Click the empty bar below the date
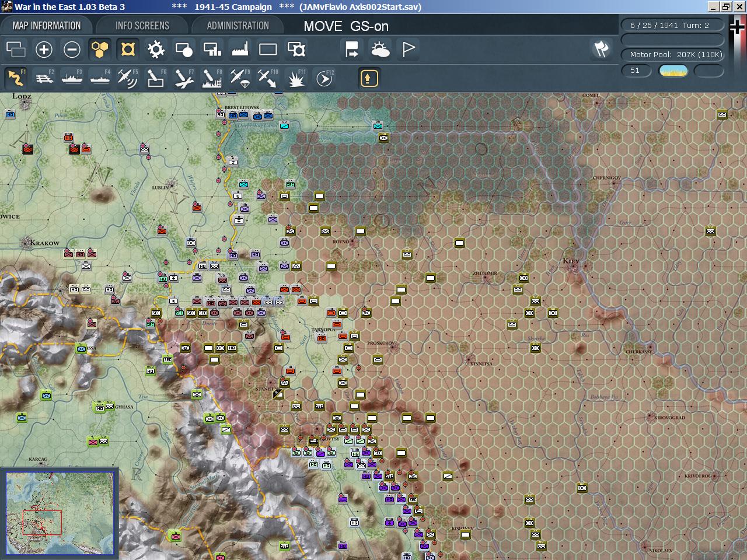 click(672, 40)
